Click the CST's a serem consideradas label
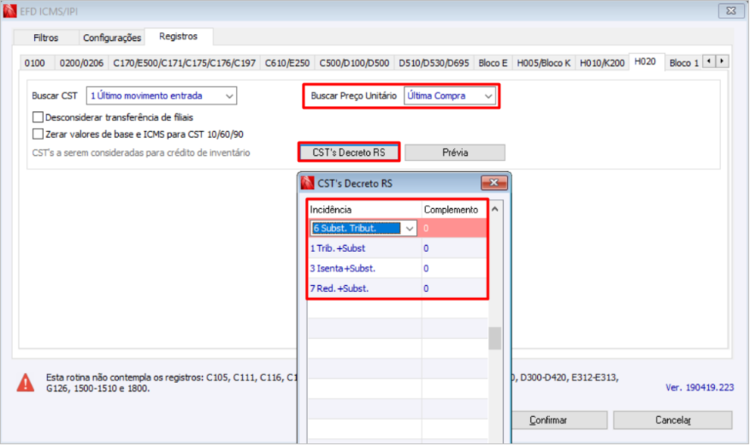The height and width of the screenshot is (446, 750). point(141,153)
